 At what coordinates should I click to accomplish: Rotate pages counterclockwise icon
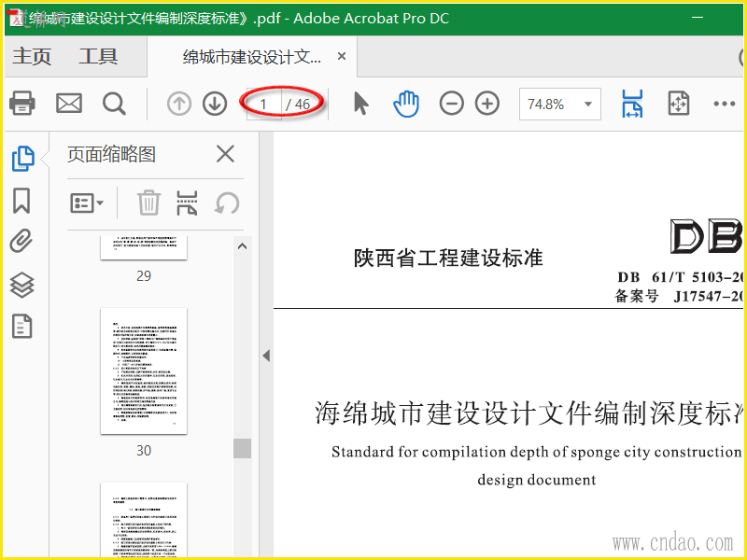pos(227,203)
